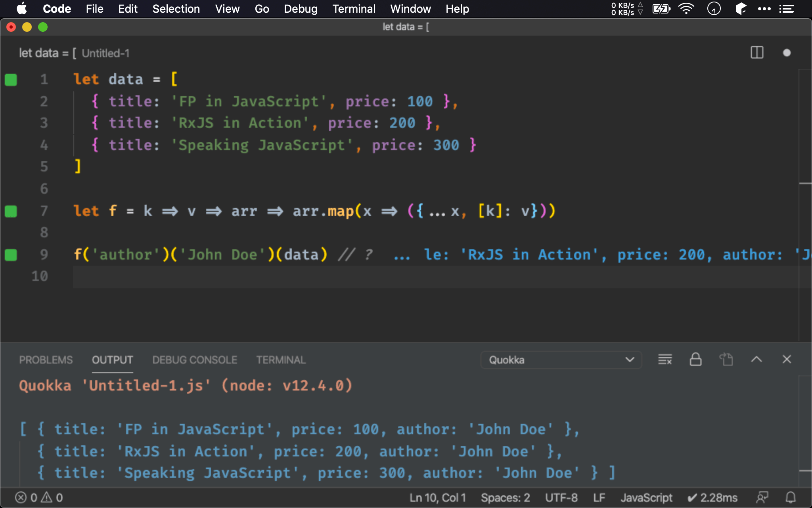This screenshot has width=812, height=508.
Task: Click 'Speaking JavaScript' string on line 4
Action: point(262,145)
